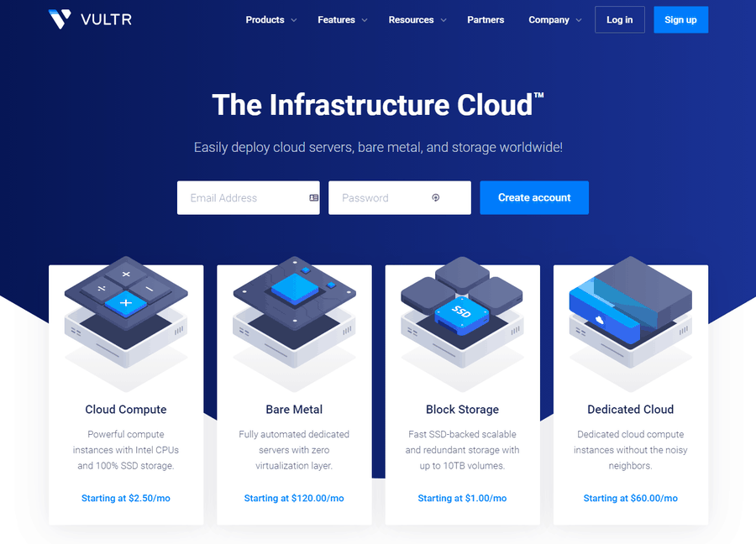Click the key icon in Password field

coord(435,197)
